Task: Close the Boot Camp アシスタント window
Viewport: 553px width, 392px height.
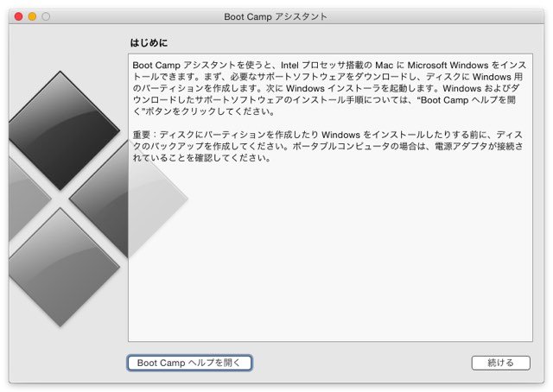Action: [18, 16]
